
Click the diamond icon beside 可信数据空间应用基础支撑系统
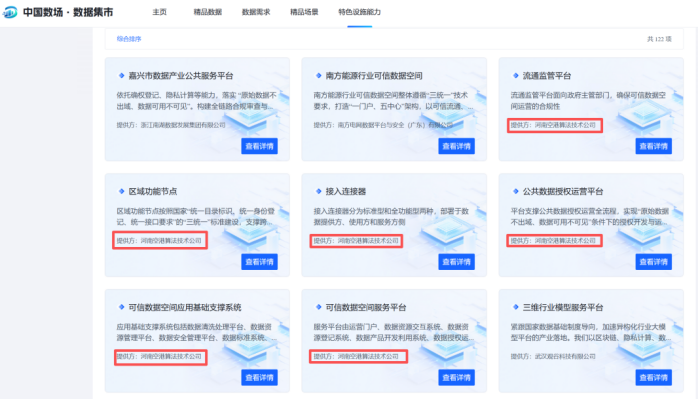pos(121,307)
